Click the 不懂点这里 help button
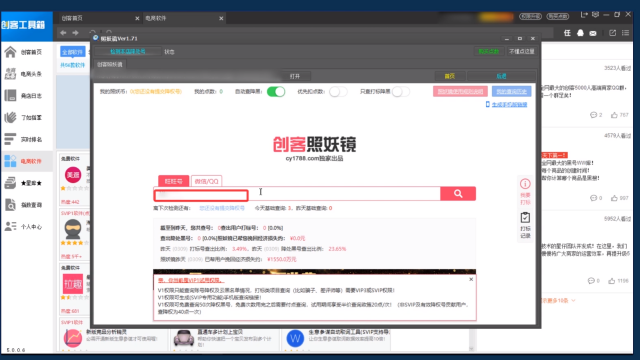The height and width of the screenshot is (360, 640). tap(522, 51)
